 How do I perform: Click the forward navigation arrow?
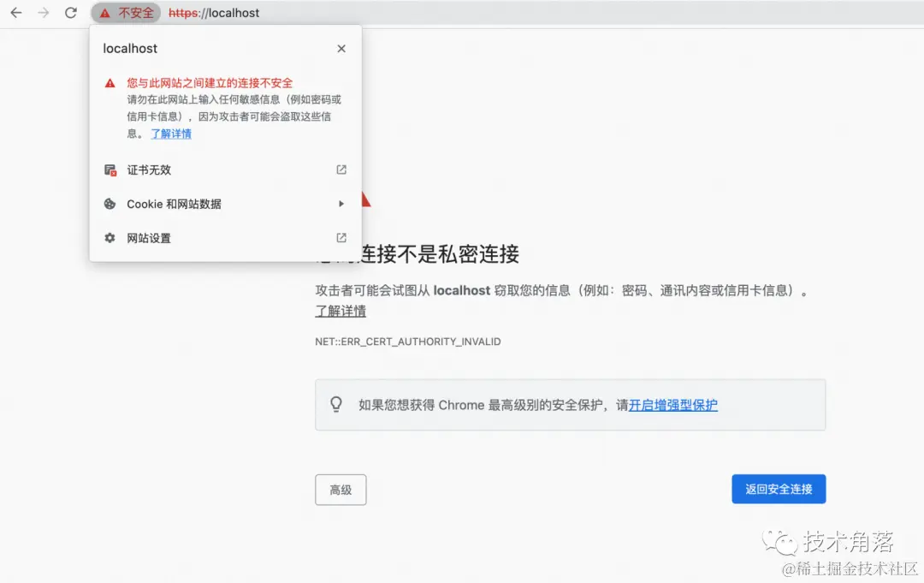coord(43,13)
